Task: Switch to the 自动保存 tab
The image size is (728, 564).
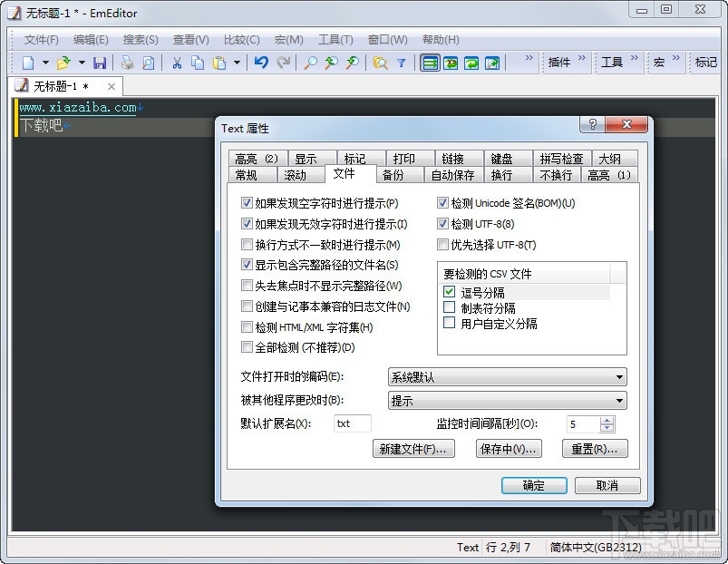Action: click(454, 174)
